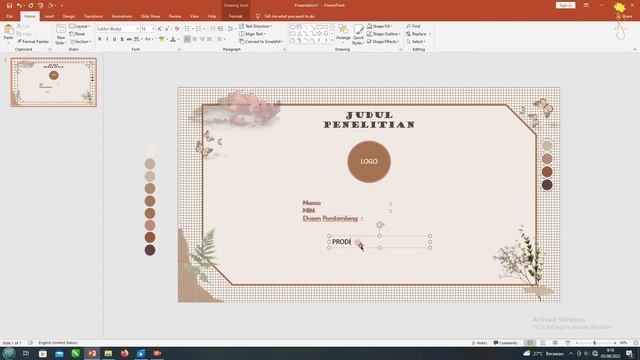The image size is (640, 360).
Task: Select the LOGO circle on slide
Action: pyautogui.click(x=369, y=162)
